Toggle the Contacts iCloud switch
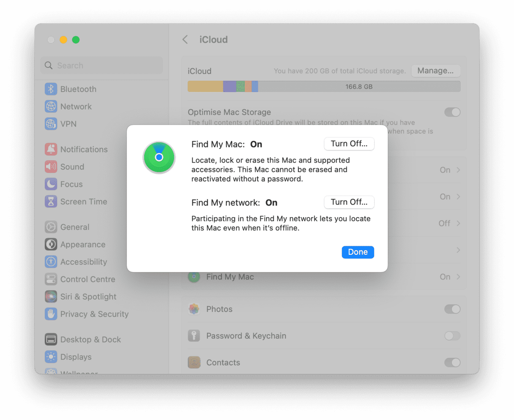 (452, 363)
